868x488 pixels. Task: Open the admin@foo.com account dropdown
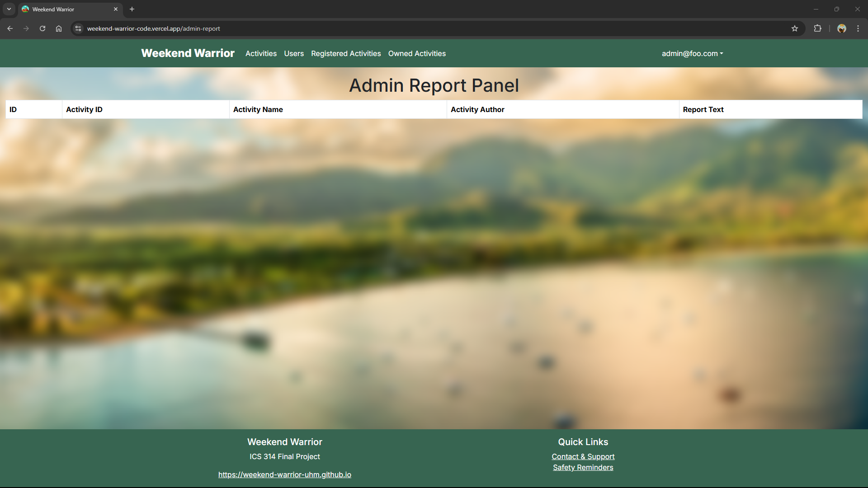pos(692,53)
